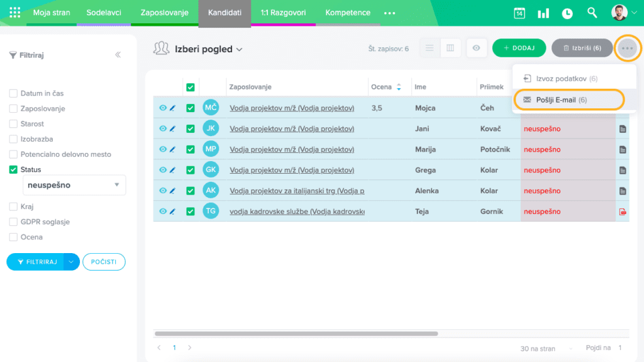Open the arrow beside the Filtriraj button
This screenshot has width=644, height=362.
tap(72, 262)
